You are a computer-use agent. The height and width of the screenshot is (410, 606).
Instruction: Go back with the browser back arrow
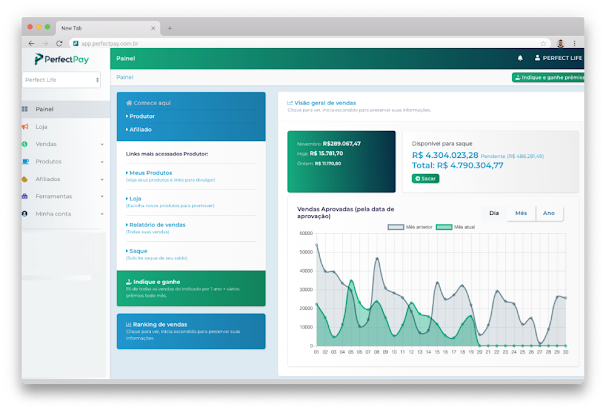(x=31, y=43)
